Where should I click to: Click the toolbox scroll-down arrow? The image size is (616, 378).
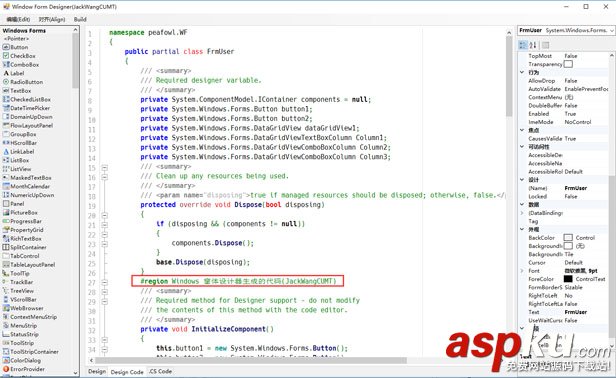(75, 373)
